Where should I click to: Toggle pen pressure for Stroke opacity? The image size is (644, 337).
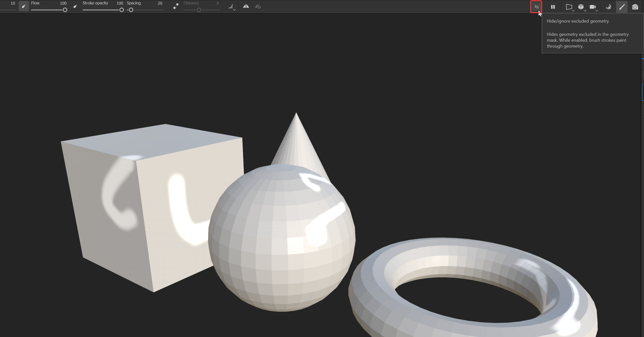click(75, 6)
